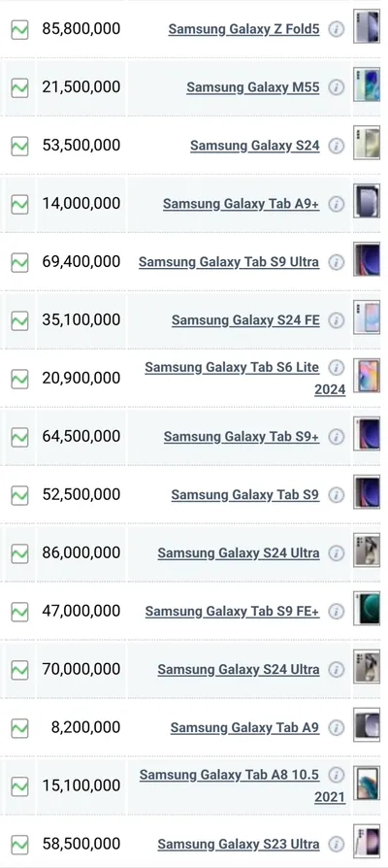Click chart icon for Galaxy Tab S9 row
The image size is (388, 868).
pos(20,495)
